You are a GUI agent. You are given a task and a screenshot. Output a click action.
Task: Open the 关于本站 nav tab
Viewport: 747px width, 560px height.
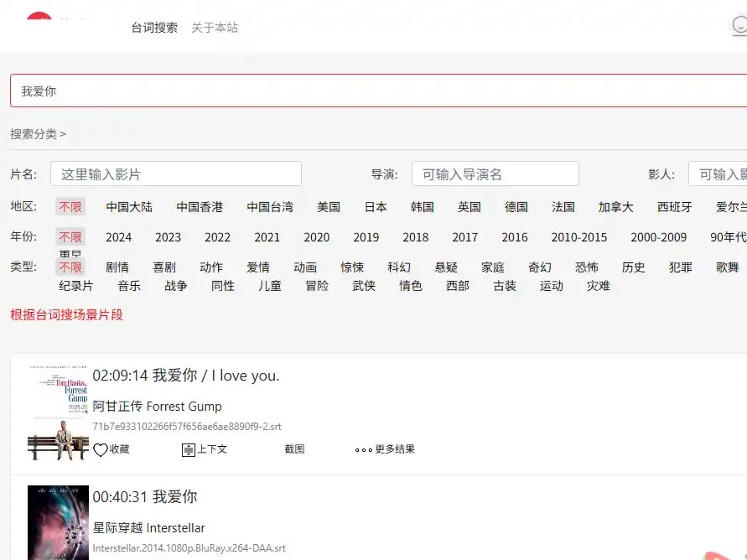(x=215, y=28)
